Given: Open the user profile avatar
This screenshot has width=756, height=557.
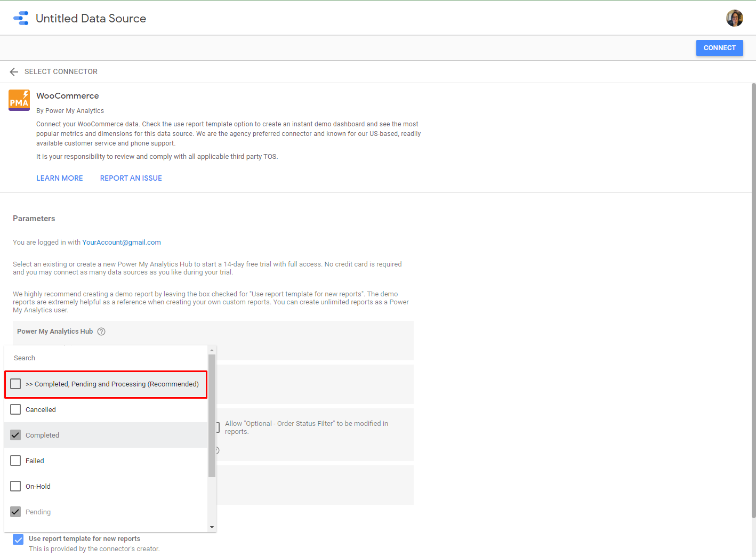Looking at the screenshot, I should click(734, 18).
